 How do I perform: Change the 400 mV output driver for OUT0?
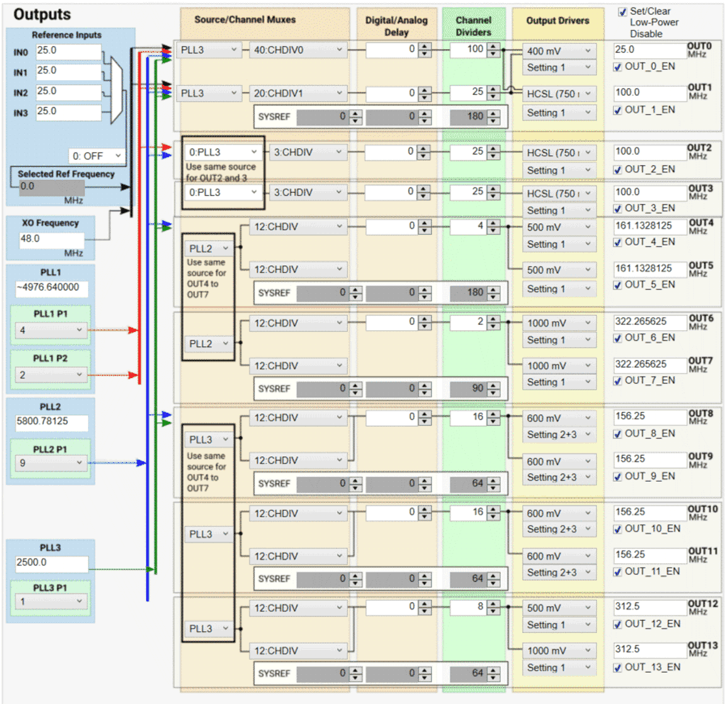pyautogui.click(x=558, y=51)
